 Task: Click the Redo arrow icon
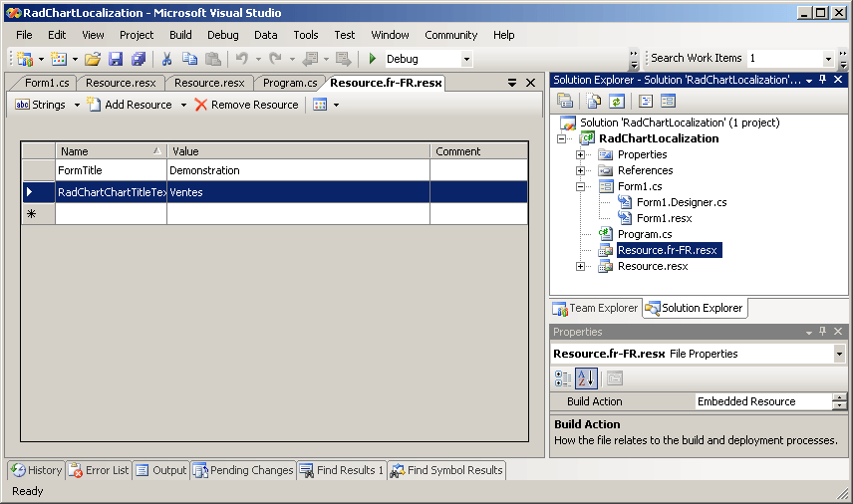(x=276, y=59)
